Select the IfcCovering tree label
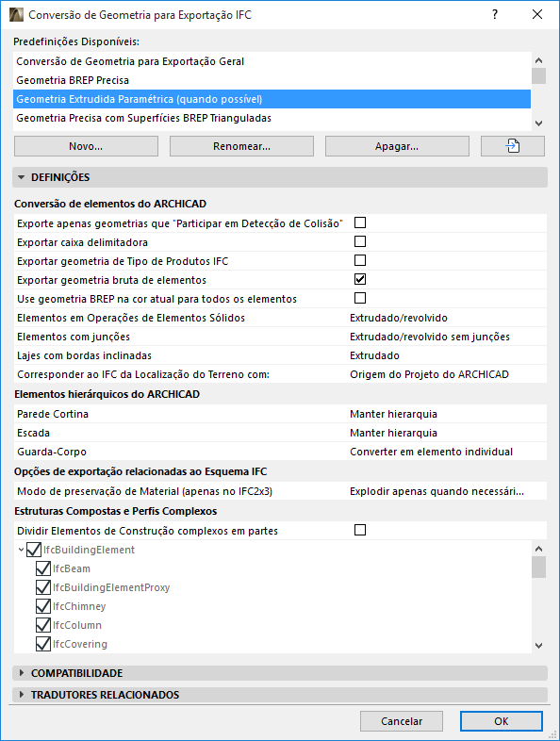 click(80, 644)
